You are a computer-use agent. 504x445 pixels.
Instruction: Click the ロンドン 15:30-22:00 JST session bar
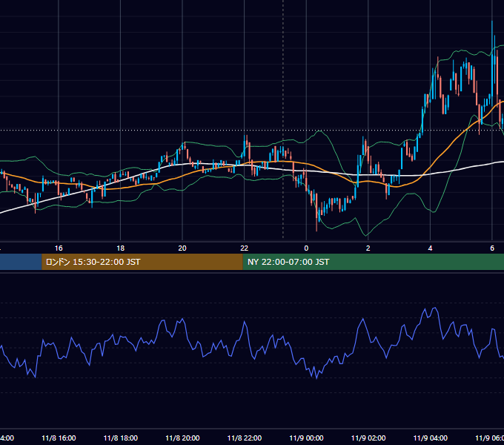pyautogui.click(x=142, y=262)
